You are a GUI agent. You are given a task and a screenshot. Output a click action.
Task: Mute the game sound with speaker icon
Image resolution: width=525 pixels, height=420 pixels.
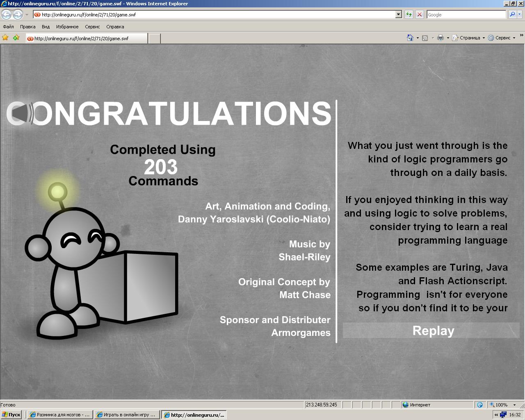[x=22, y=114]
